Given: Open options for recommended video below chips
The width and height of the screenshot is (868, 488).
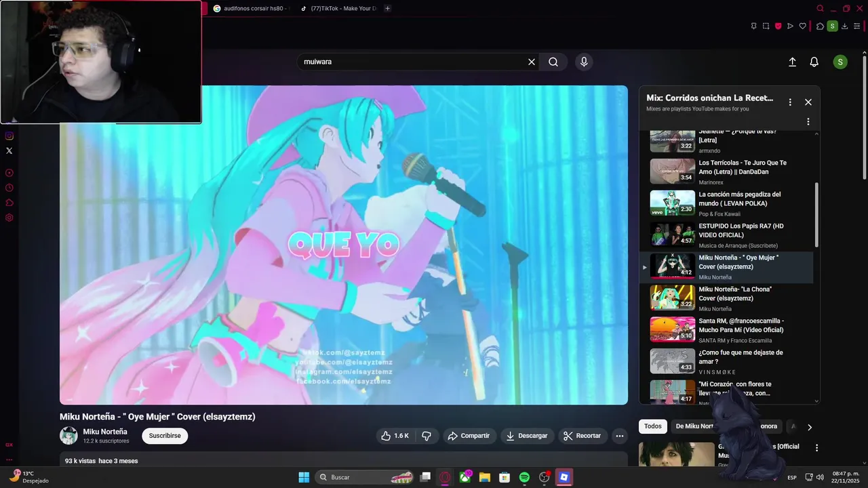Looking at the screenshot, I should click(816, 448).
